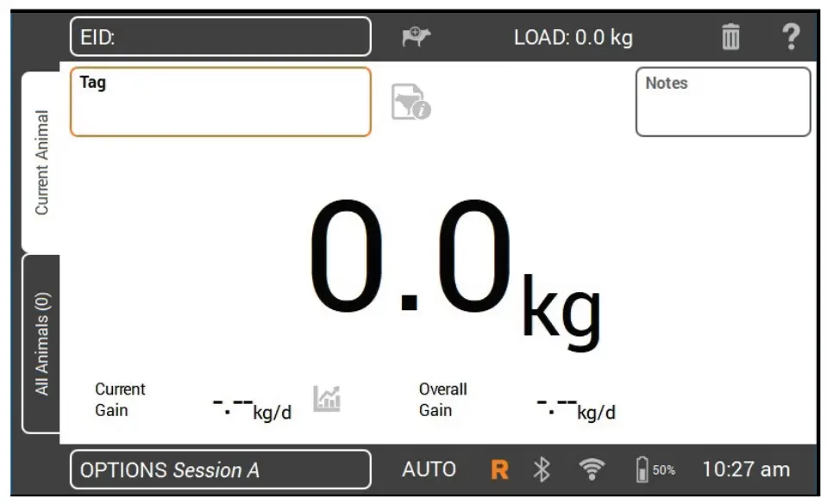This screenshot has width=827, height=504.
Task: Show the weight gain graph icon
Action: pos(327,399)
